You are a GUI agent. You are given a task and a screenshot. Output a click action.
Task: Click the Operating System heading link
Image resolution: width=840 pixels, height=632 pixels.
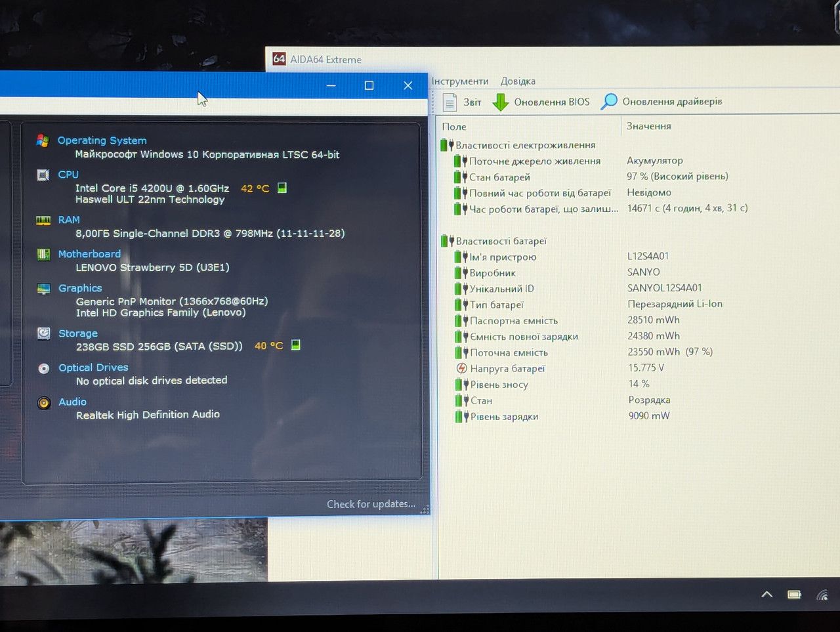102,140
